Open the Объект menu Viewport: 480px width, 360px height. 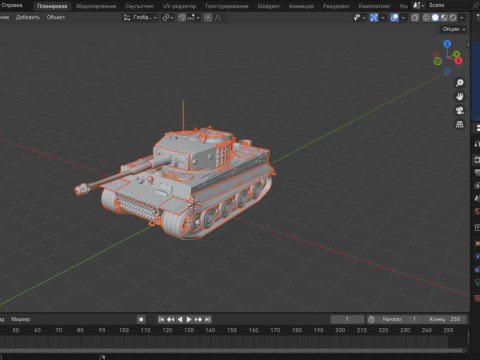point(56,17)
